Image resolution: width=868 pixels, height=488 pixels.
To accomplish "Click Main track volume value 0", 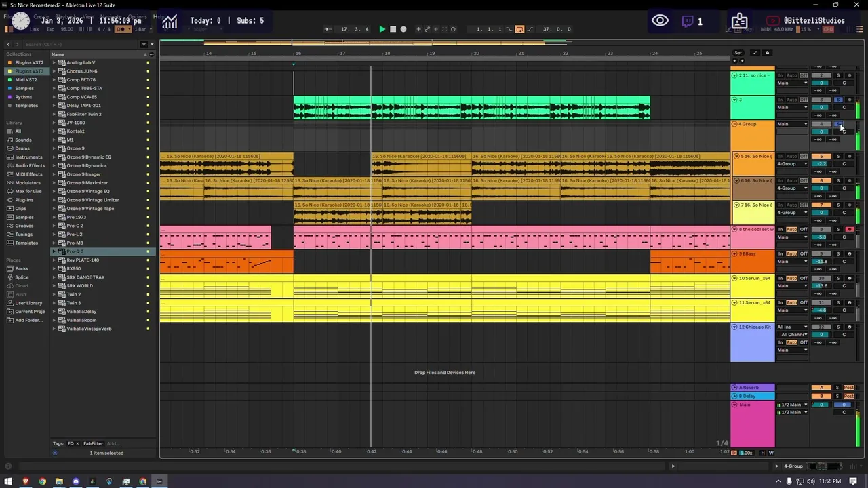I will click(821, 405).
